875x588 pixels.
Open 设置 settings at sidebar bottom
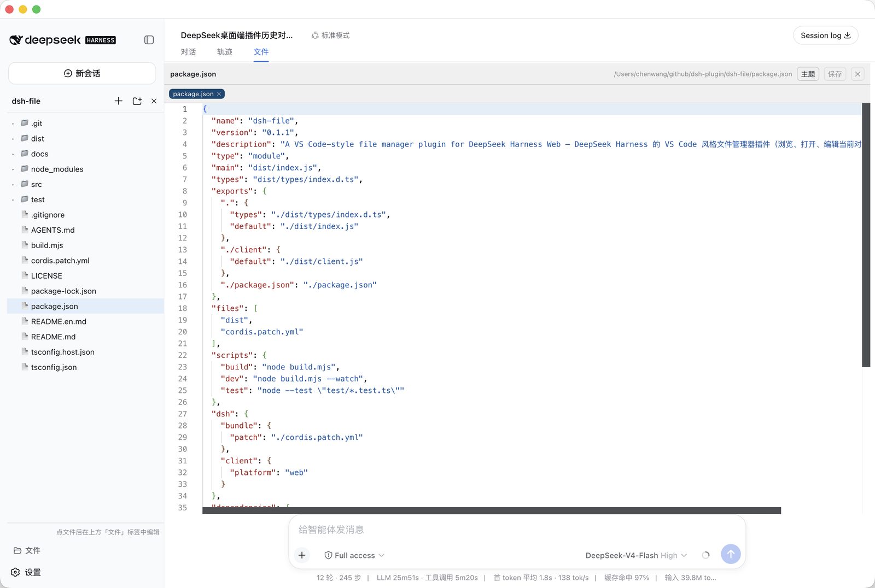click(26, 572)
